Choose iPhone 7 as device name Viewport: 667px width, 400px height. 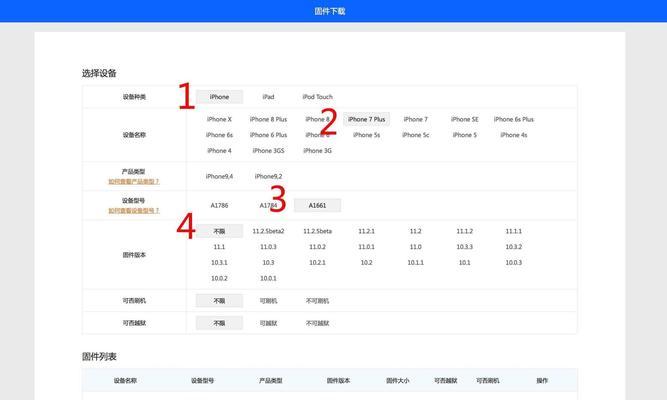[416, 119]
